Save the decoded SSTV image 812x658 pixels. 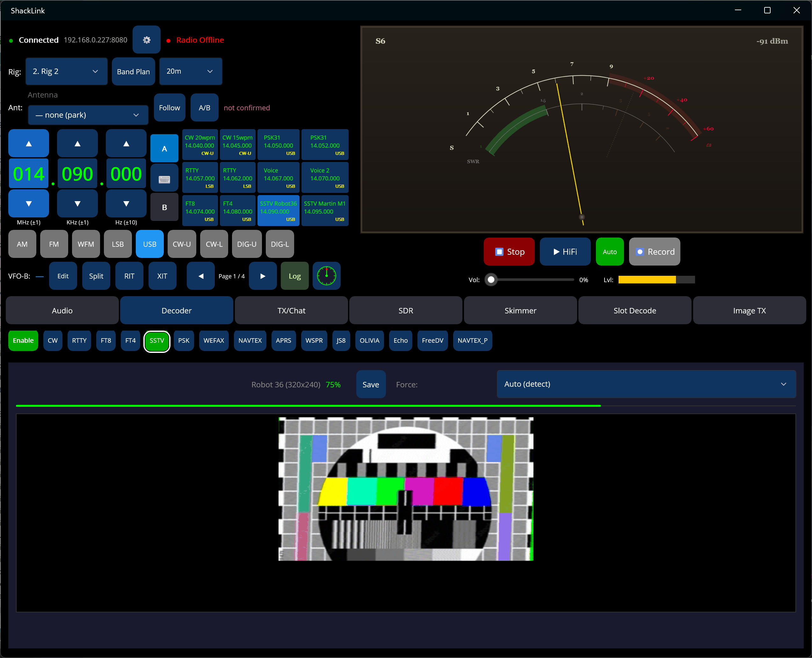(x=371, y=384)
